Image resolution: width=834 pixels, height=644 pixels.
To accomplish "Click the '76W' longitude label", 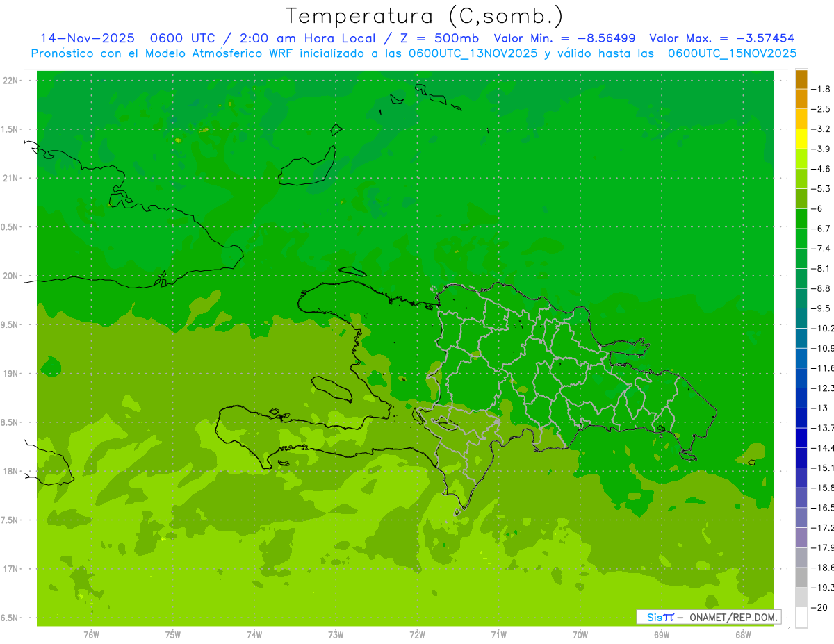I will pos(91,635).
